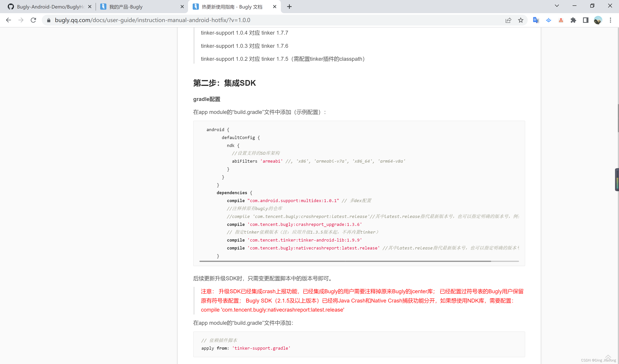
Task: Click the // 依赖插件脚本 comment
Action: pyautogui.click(x=219, y=340)
